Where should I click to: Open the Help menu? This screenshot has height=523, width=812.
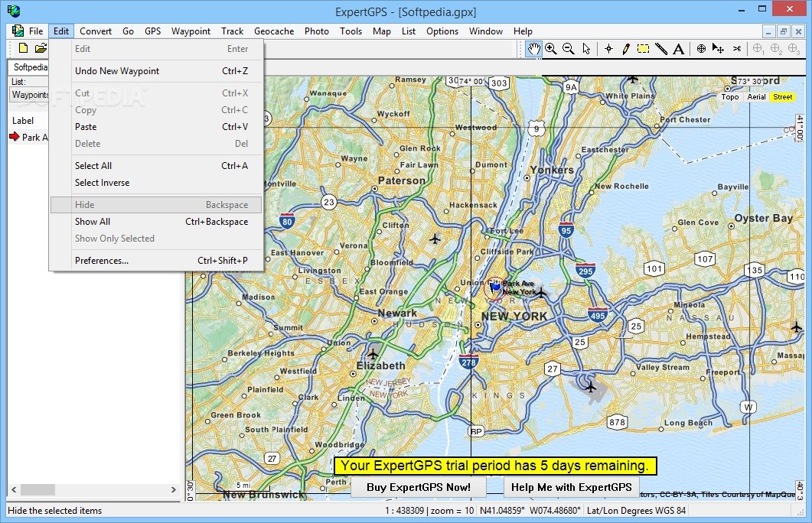pos(523,31)
